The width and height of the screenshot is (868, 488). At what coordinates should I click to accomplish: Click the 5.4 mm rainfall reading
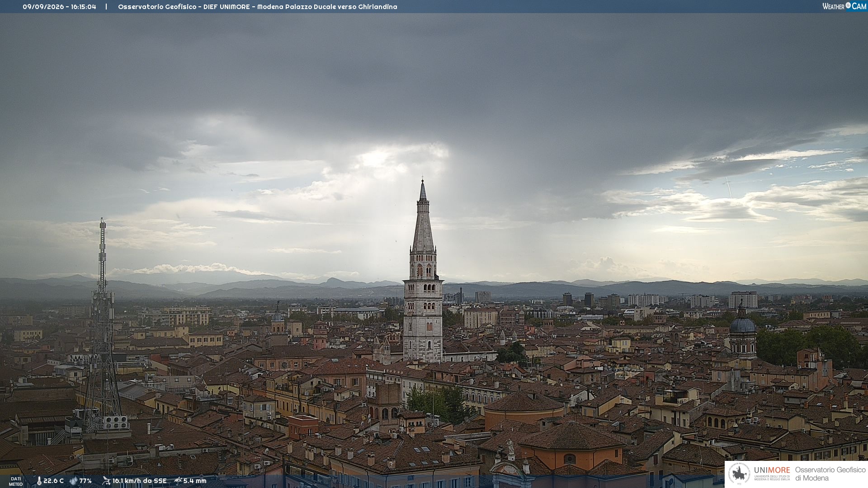tap(195, 481)
